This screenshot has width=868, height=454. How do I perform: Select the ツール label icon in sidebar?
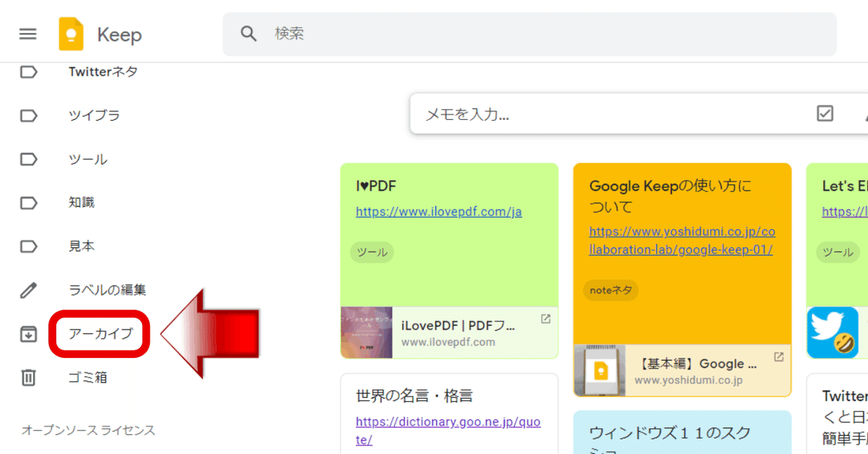[x=28, y=159]
